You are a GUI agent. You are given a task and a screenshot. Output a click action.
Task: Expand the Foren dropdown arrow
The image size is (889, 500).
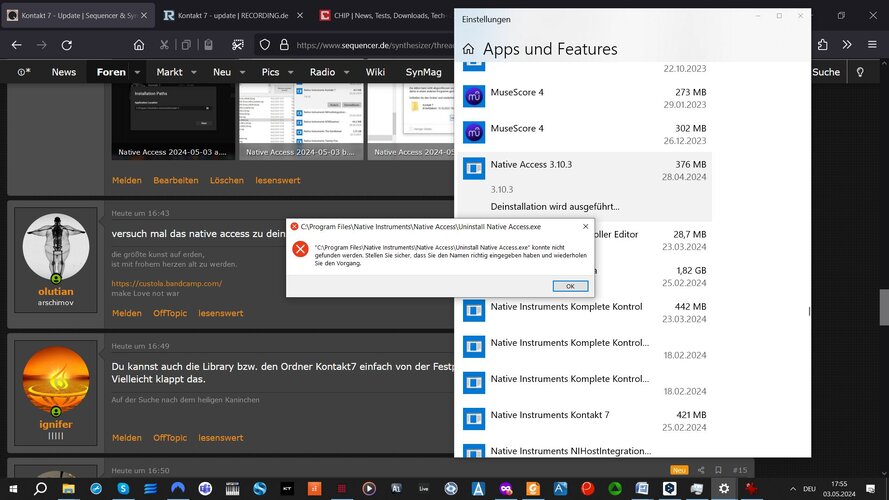137,72
